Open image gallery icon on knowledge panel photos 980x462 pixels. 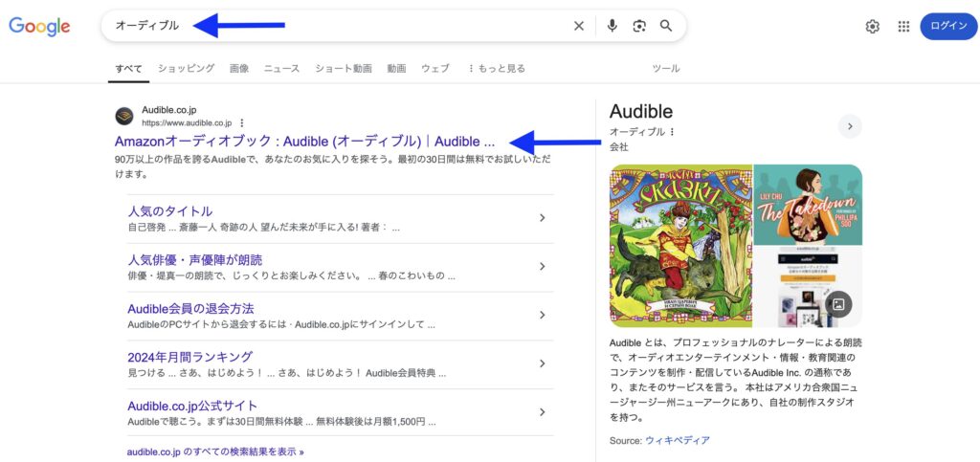pyautogui.click(x=838, y=304)
